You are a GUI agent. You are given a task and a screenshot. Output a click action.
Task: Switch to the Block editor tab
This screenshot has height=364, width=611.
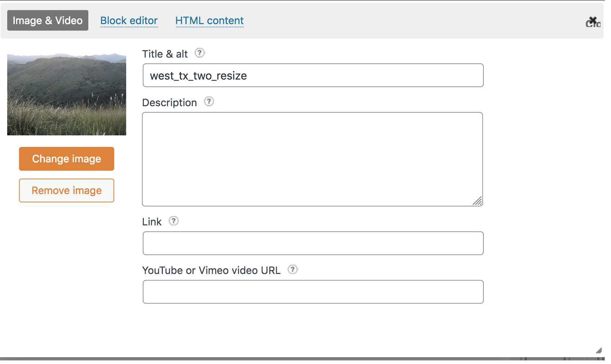coord(129,21)
